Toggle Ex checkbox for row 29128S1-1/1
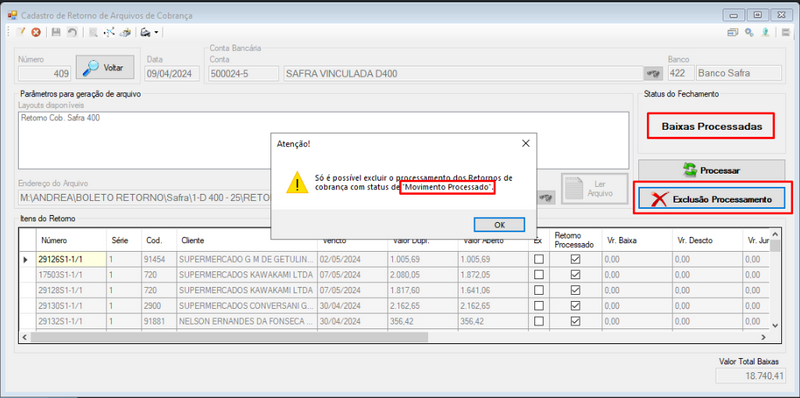This screenshot has width=800, height=398. coord(538,290)
